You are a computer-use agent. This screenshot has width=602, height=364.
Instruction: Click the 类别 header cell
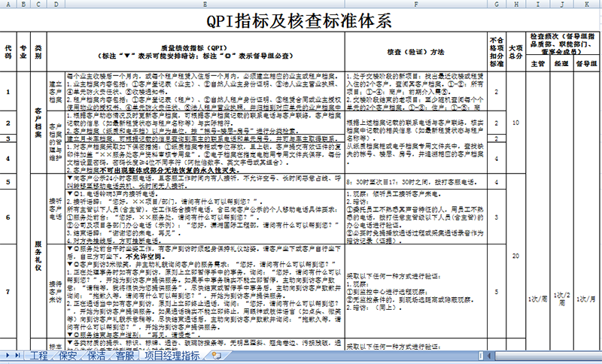pyautogui.click(x=38, y=52)
